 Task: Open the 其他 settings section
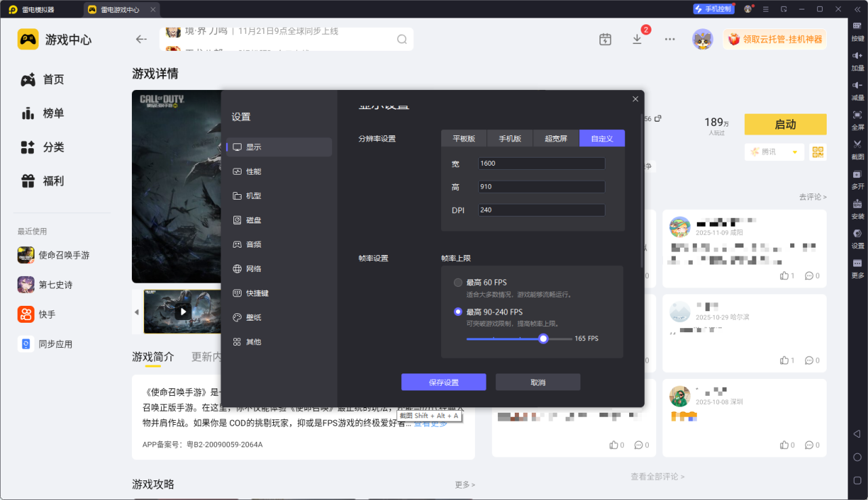click(x=279, y=342)
